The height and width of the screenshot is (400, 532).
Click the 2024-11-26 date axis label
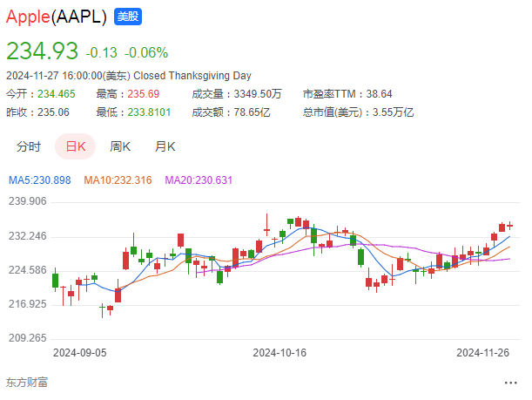click(x=482, y=353)
